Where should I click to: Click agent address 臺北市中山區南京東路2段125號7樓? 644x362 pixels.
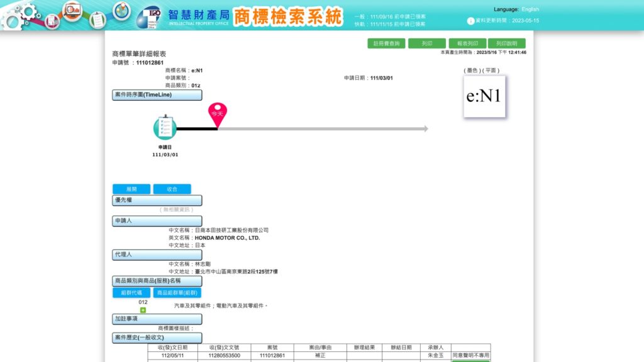(x=236, y=271)
